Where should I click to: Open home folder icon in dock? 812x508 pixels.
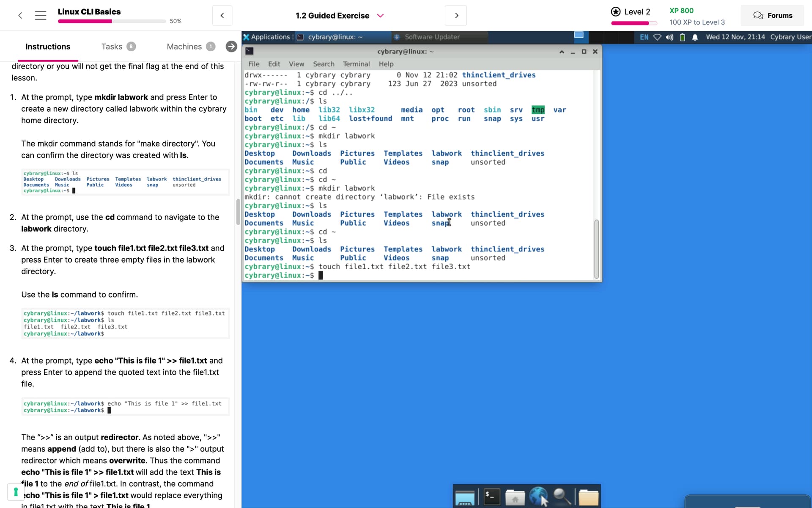(x=515, y=497)
